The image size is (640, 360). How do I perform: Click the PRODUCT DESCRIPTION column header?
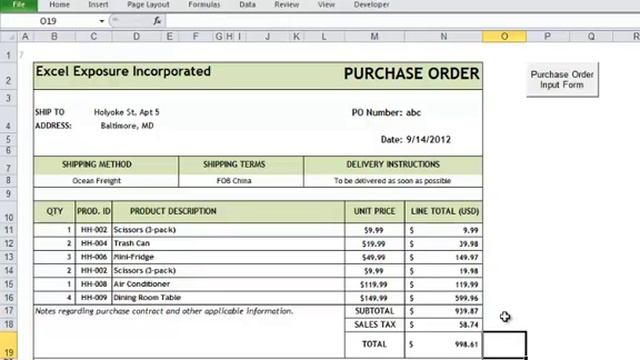[x=228, y=211]
